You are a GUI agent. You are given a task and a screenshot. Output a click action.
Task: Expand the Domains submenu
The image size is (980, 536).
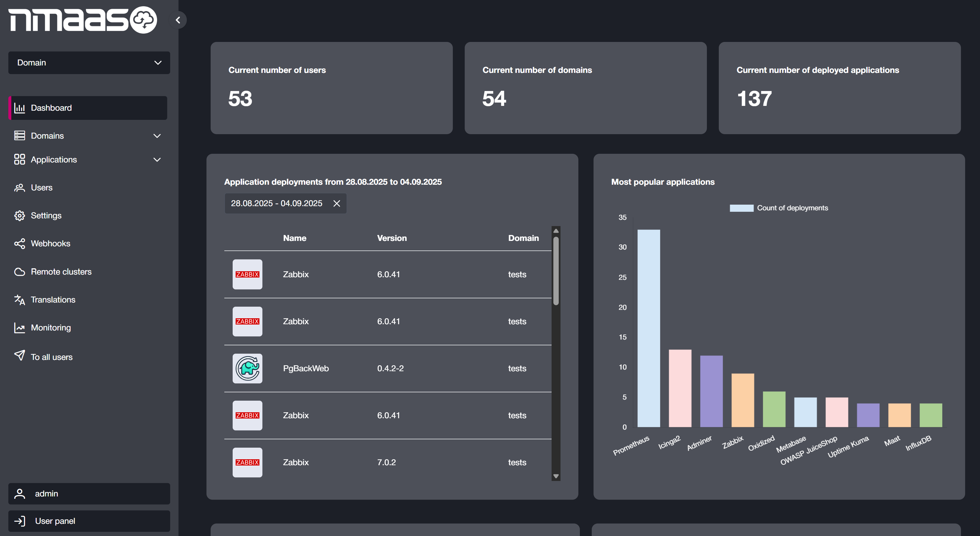[157, 136]
